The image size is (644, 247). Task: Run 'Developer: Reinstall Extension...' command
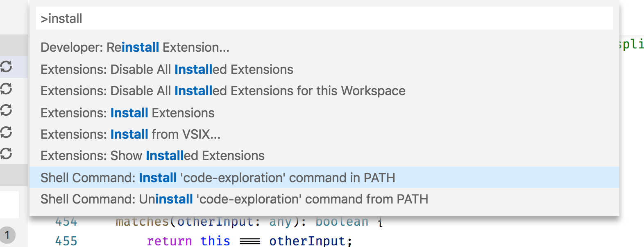point(135,47)
